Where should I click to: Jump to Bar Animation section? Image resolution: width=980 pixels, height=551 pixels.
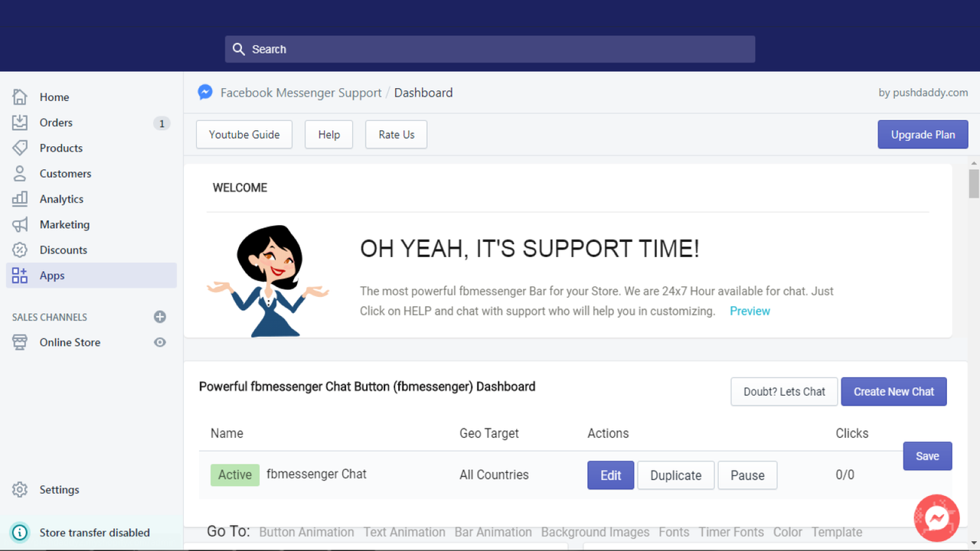(x=493, y=532)
